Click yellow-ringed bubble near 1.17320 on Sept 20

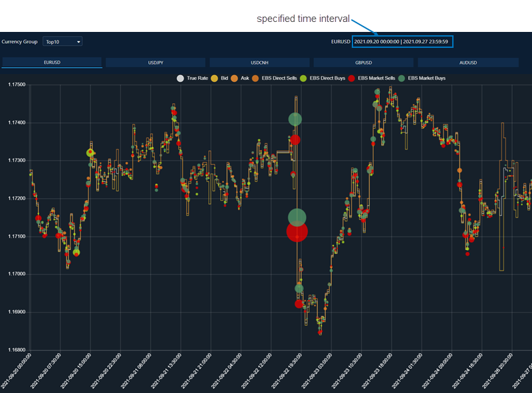pyautogui.click(x=91, y=153)
